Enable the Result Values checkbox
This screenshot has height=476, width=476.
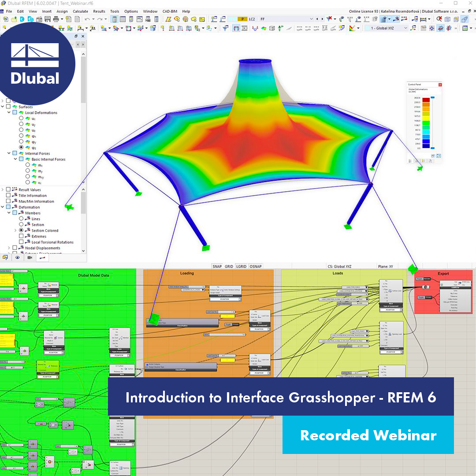click(8, 190)
